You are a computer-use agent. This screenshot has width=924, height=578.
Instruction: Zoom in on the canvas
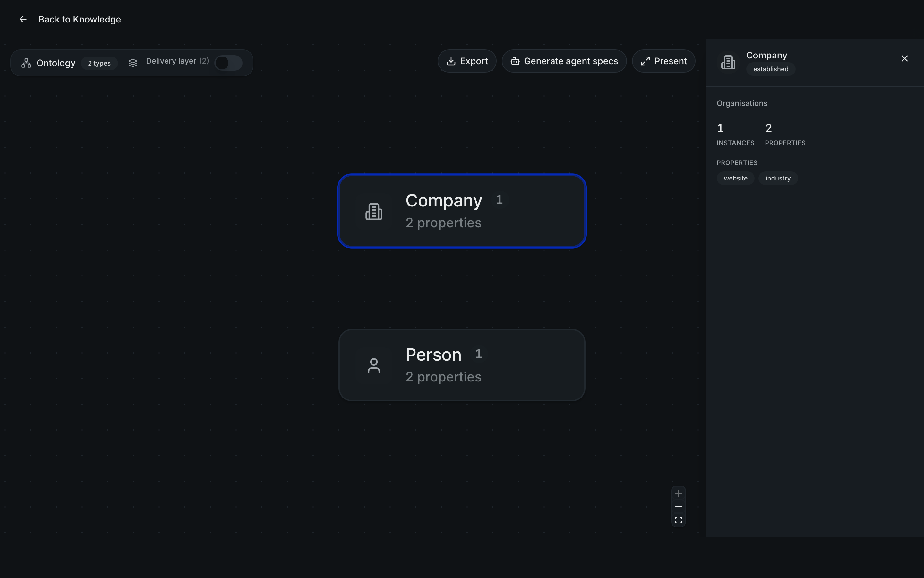click(678, 493)
